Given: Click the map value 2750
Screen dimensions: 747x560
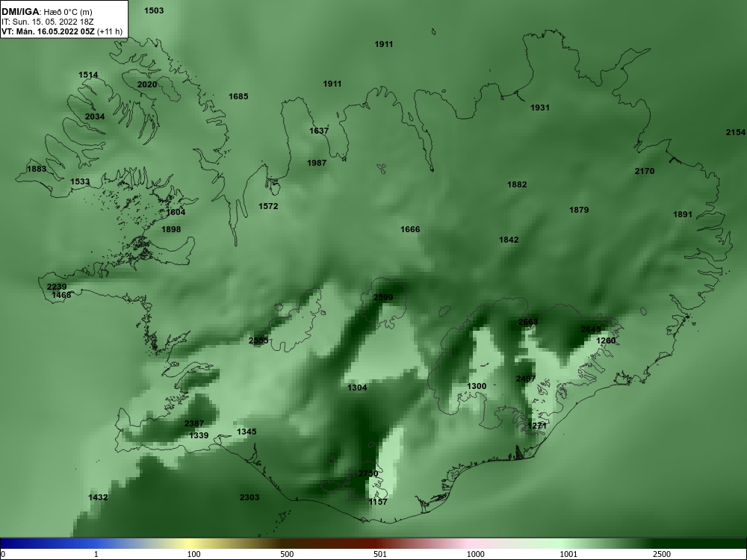Looking at the screenshot, I should point(368,473).
